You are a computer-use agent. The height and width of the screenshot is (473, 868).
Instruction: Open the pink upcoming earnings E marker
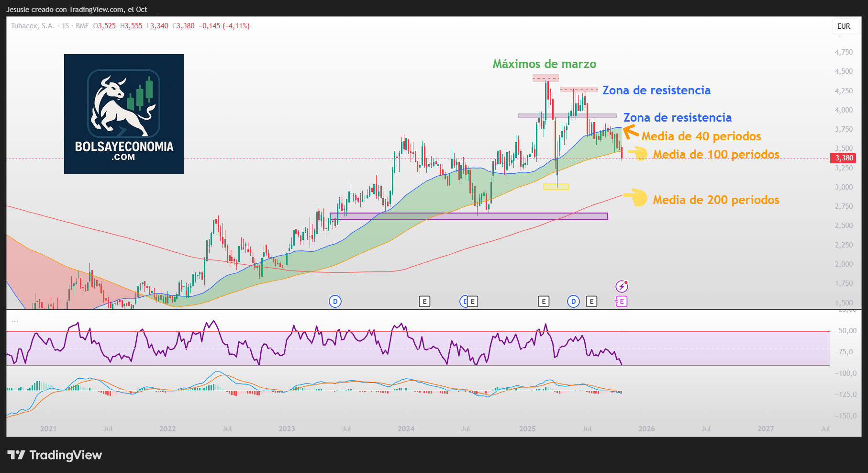(622, 302)
